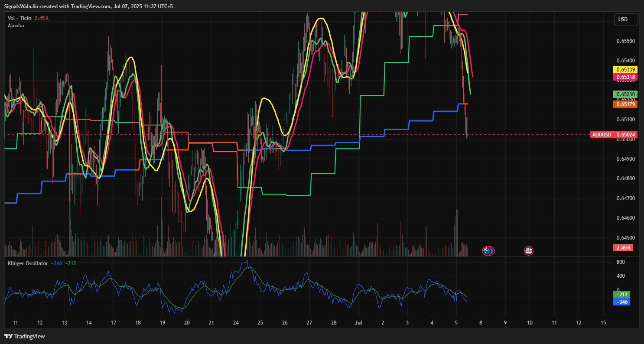Image resolution: width=644 pixels, height=344 pixels.
Task: Click the 0.65500 price axis value
Action: [x=625, y=41]
